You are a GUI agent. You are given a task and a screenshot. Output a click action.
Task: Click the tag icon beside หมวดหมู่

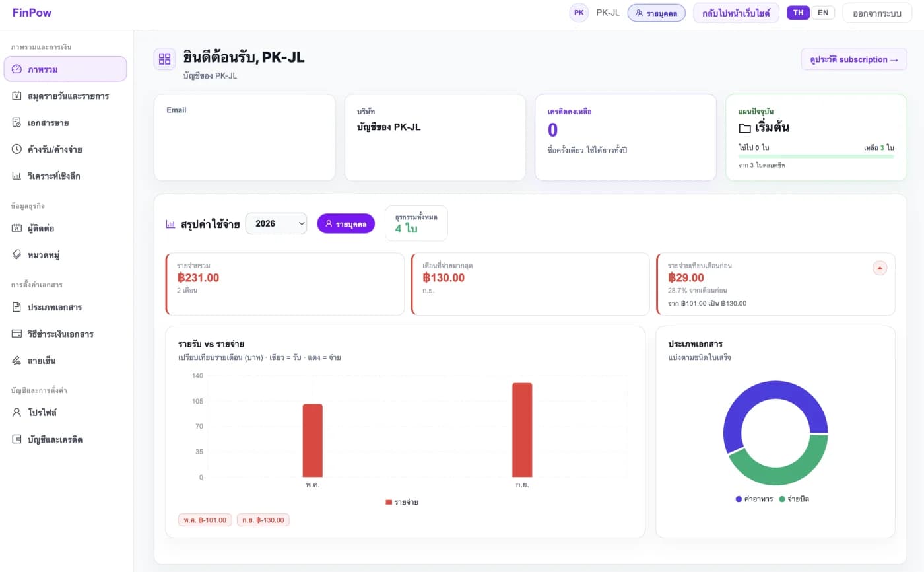17,254
